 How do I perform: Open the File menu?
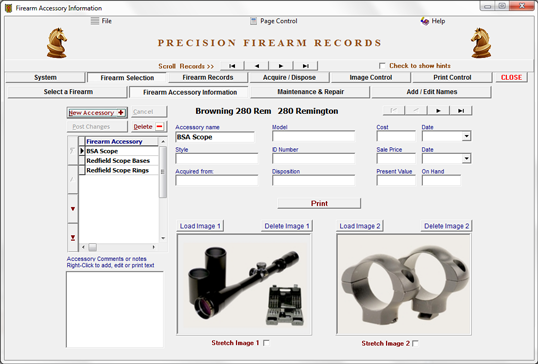(102, 21)
